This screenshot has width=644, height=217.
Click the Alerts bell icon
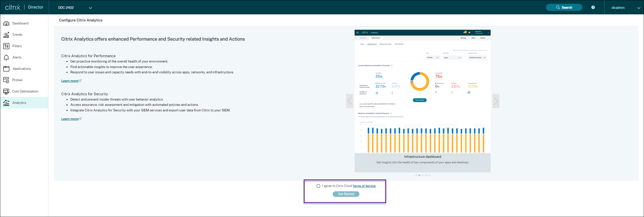point(6,57)
